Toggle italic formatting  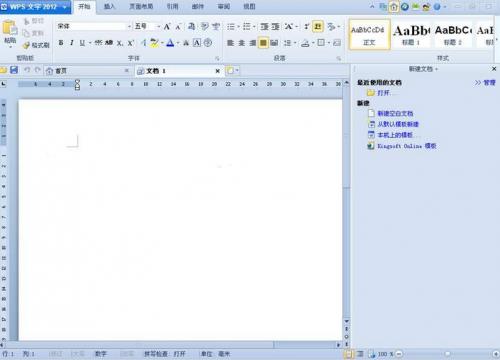72,43
